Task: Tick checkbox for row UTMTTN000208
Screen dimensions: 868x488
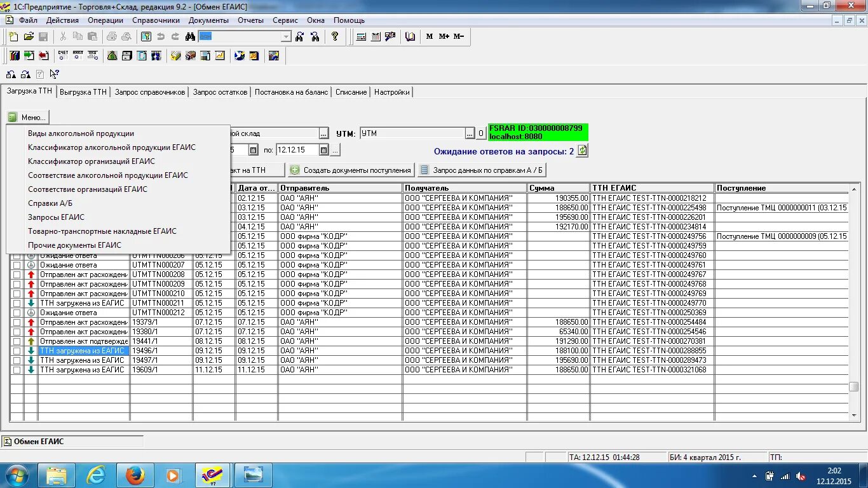Action: 17,274
